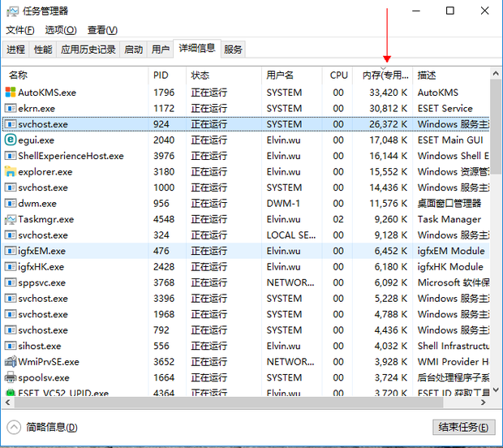
Task: Open the 选项(O) menu
Action: coord(61,30)
